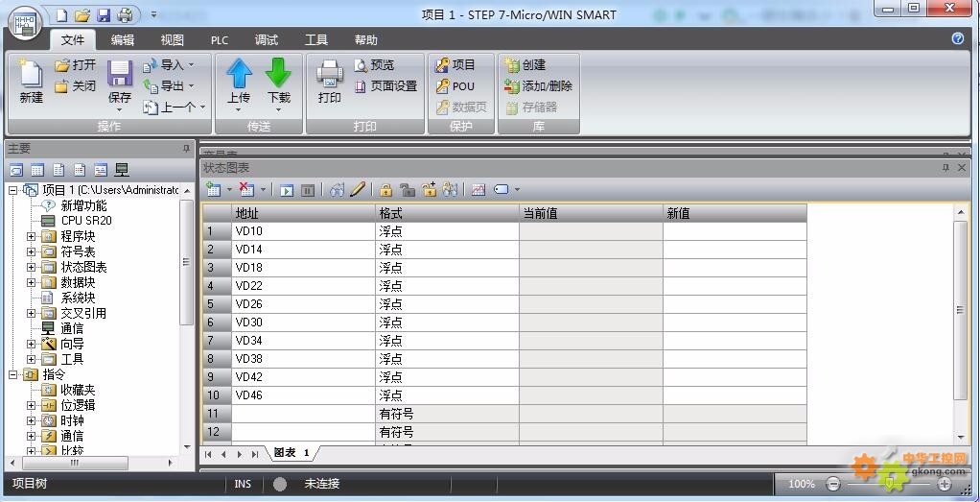The height and width of the screenshot is (502, 980).
Task: Click the POU protection key icon
Action: pos(442,86)
